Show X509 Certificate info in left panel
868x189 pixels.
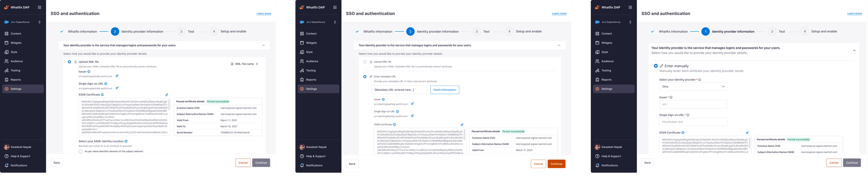coord(102,94)
